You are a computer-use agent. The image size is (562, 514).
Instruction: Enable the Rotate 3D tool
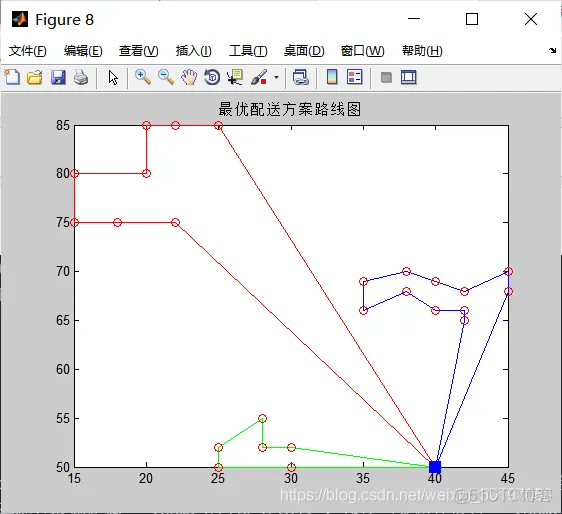click(x=212, y=77)
